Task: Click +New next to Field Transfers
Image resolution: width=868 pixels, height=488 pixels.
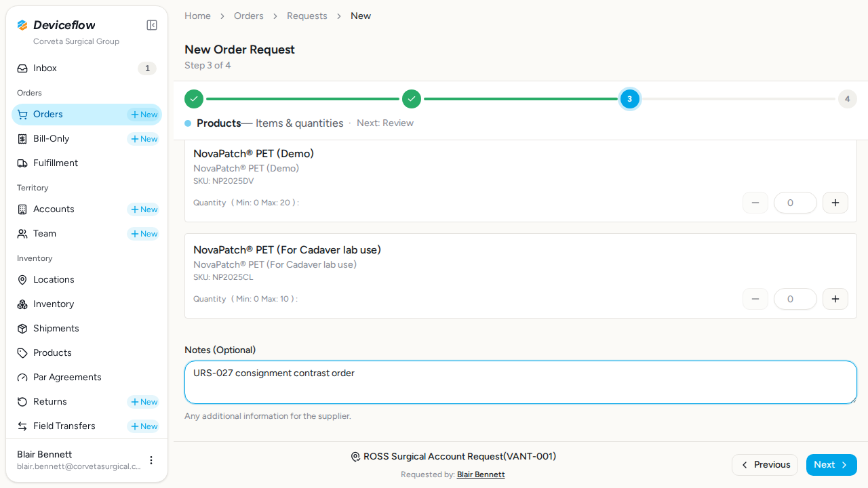Action: [x=144, y=426]
